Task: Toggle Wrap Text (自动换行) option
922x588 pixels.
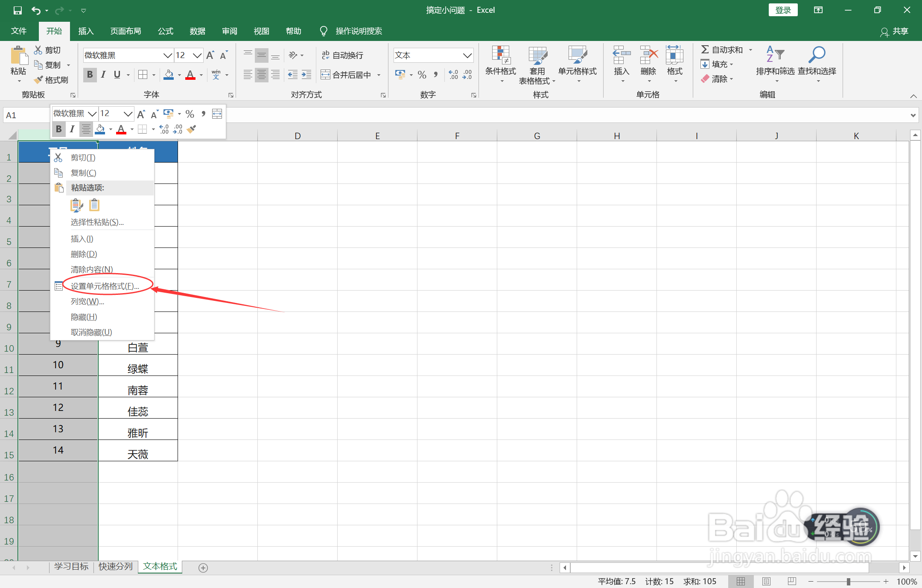Action: point(342,55)
